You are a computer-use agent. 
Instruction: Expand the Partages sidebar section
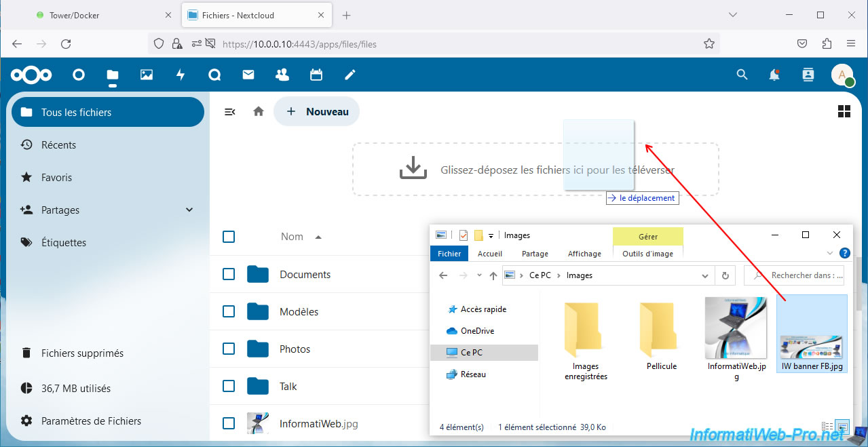tap(189, 210)
